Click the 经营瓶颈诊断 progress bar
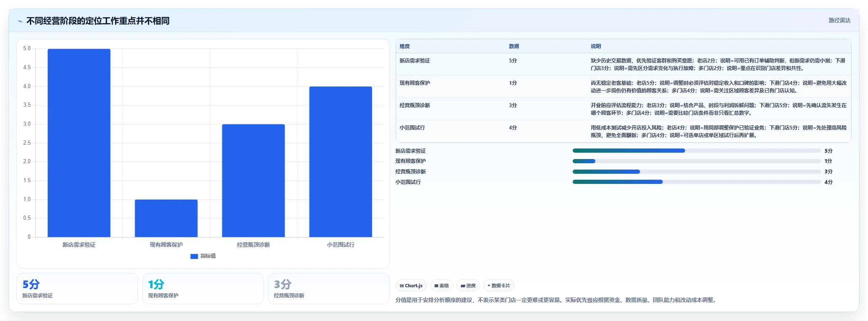This screenshot has height=321, width=868. 697,172
